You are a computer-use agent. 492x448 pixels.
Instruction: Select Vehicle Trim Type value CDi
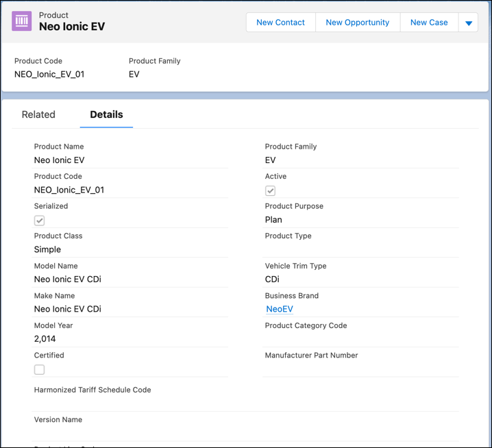coord(272,279)
